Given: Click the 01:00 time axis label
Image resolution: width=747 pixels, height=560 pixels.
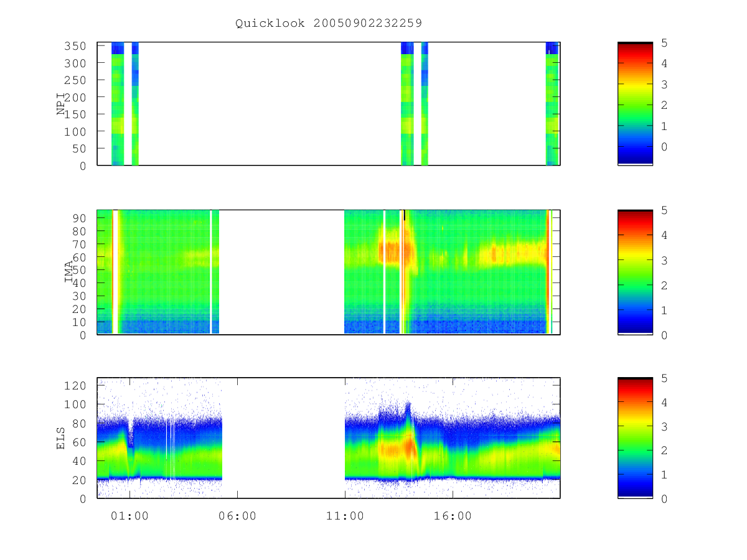Looking at the screenshot, I should click(129, 516).
